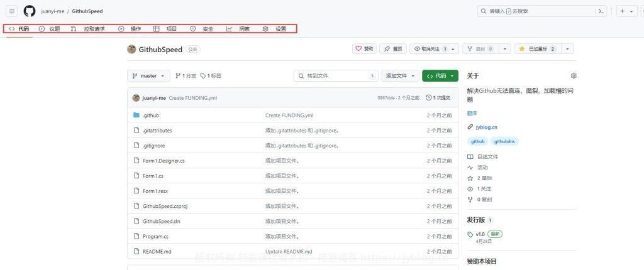Open the 2 星标 stargazers link
644x270 pixels.
coord(480,178)
